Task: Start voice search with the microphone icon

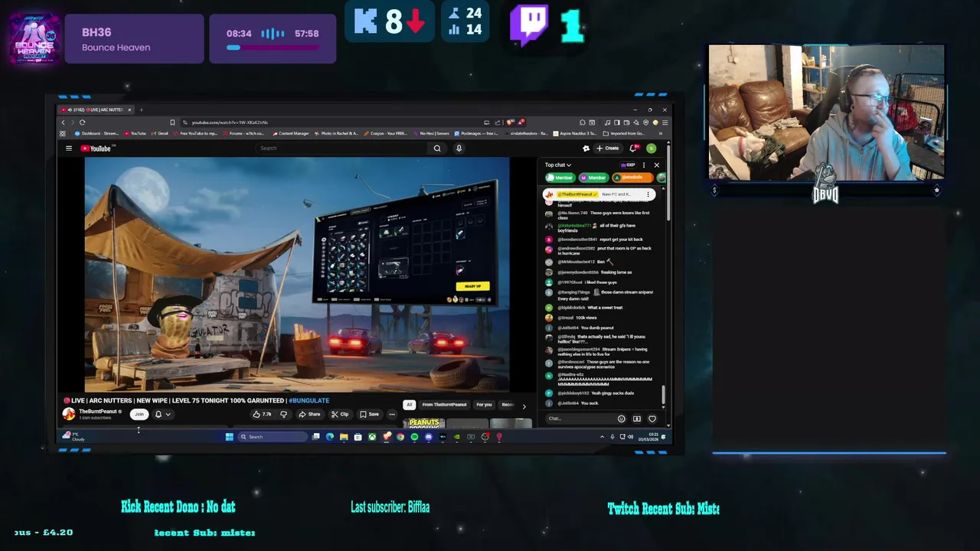Action: (459, 148)
